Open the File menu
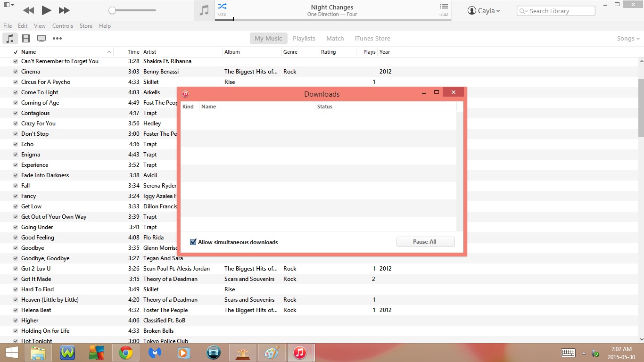Image resolution: width=644 pixels, height=362 pixels. coord(8,26)
